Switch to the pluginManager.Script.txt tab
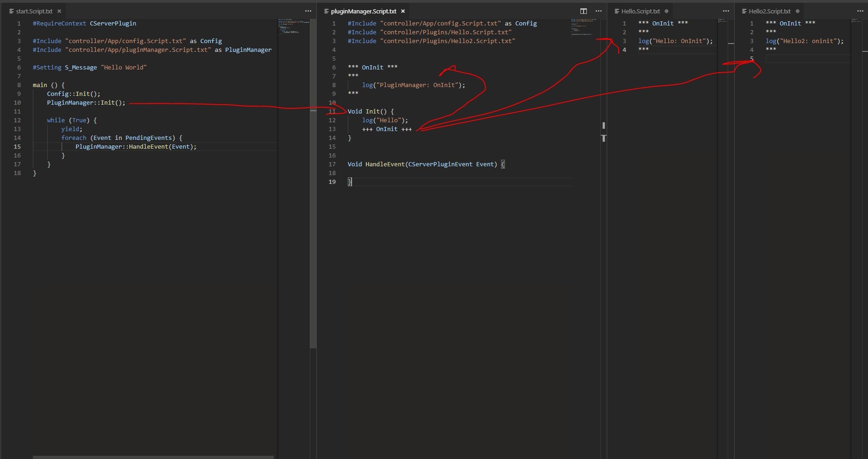The width and height of the screenshot is (868, 459). click(x=364, y=11)
